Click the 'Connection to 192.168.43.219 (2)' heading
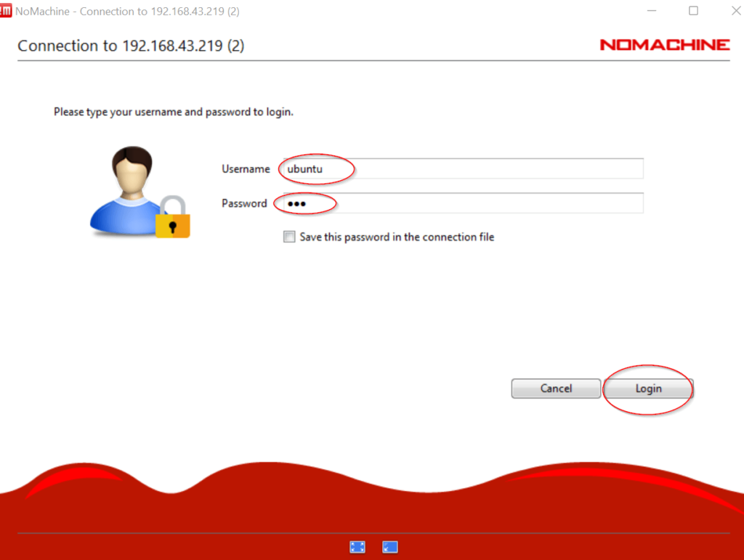744x560 pixels. click(x=131, y=46)
